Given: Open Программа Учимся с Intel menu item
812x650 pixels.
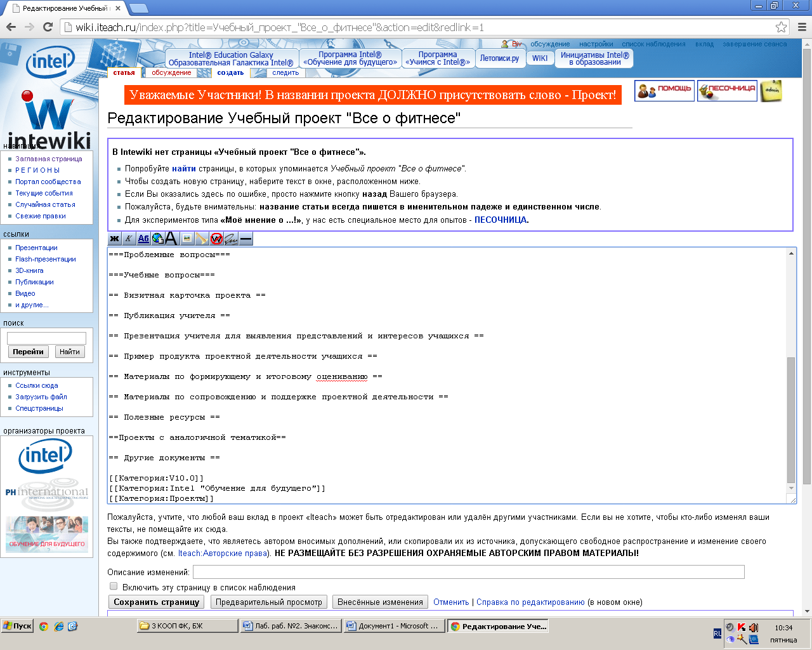Looking at the screenshot, I should (438, 58).
